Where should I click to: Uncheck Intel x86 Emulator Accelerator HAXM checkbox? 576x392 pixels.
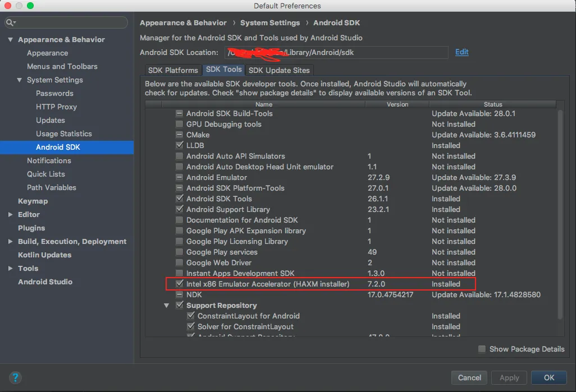pos(179,284)
